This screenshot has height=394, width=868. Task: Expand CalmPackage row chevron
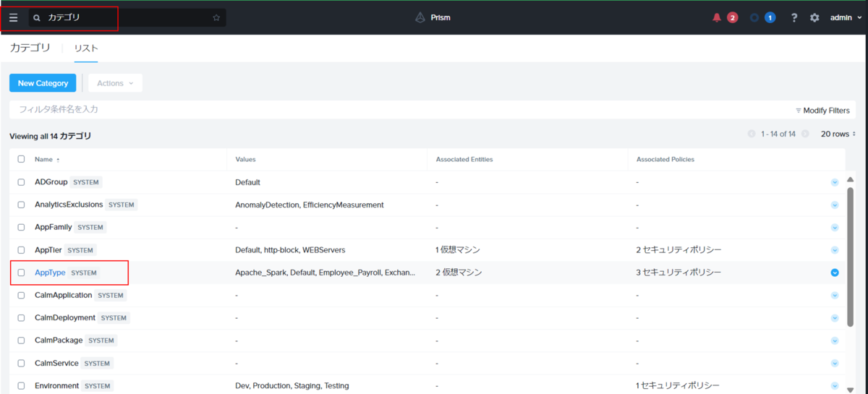pos(835,341)
